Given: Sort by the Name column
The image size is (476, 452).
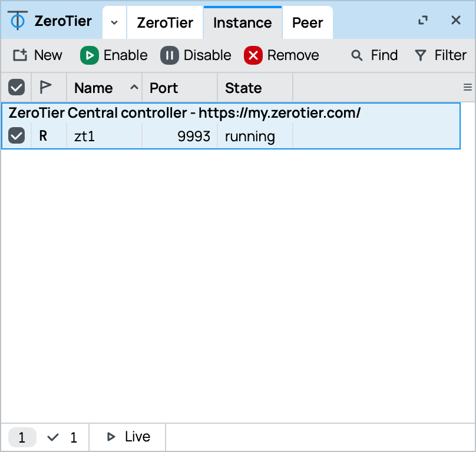Looking at the screenshot, I should pos(104,88).
